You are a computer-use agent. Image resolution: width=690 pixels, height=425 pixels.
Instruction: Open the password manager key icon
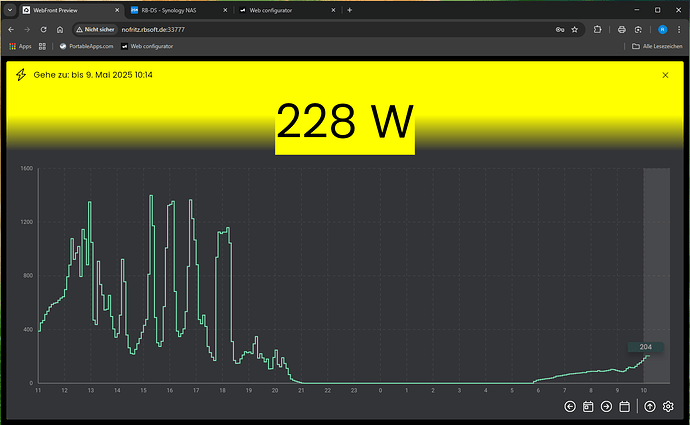click(560, 29)
